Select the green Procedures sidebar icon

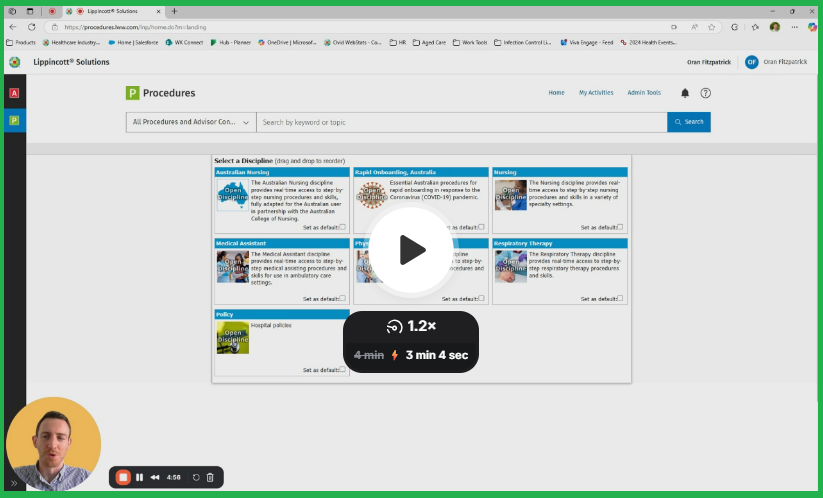coord(14,120)
